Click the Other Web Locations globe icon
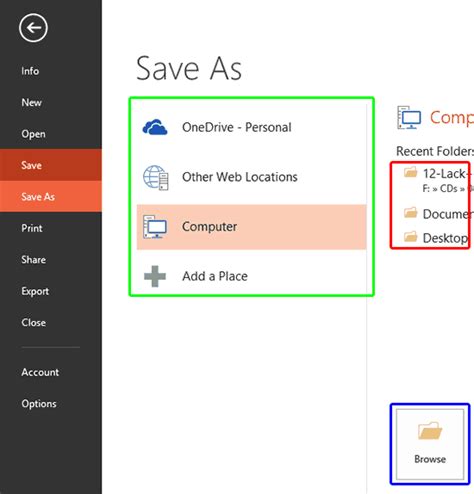This screenshot has height=494, width=474. click(156, 177)
